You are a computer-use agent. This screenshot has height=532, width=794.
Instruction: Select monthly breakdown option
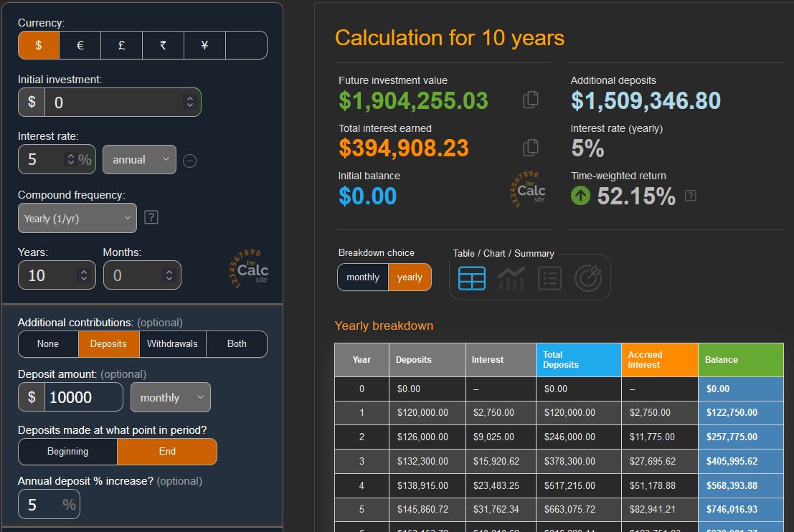[363, 277]
